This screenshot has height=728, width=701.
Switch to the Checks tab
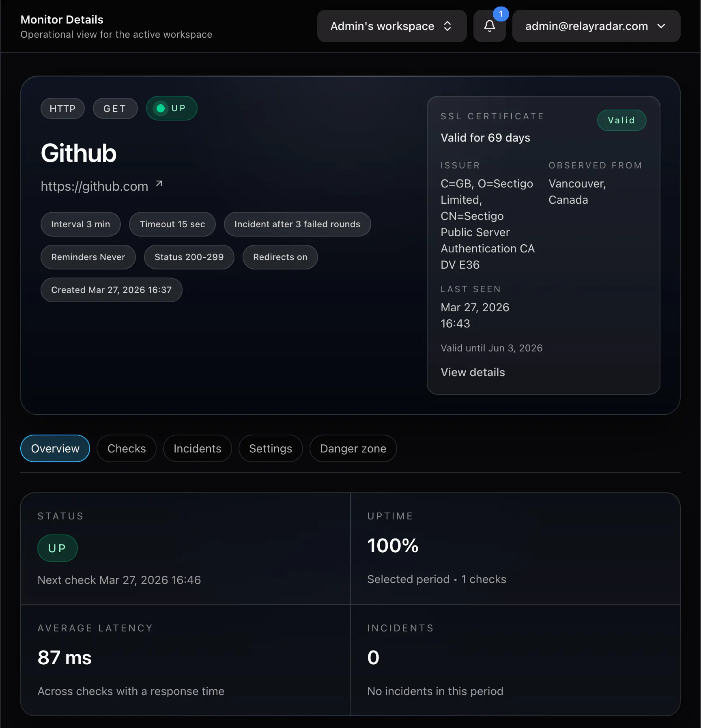pos(127,448)
